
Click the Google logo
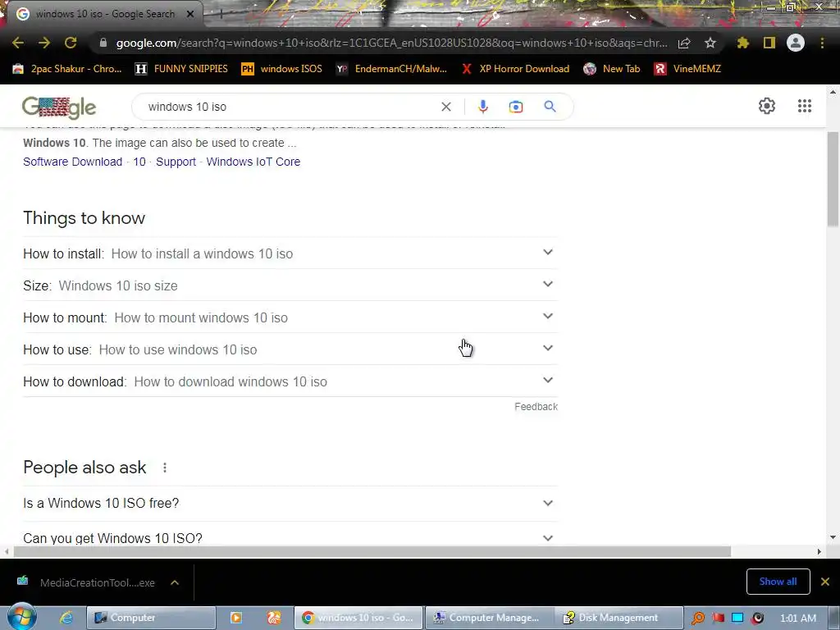click(59, 107)
